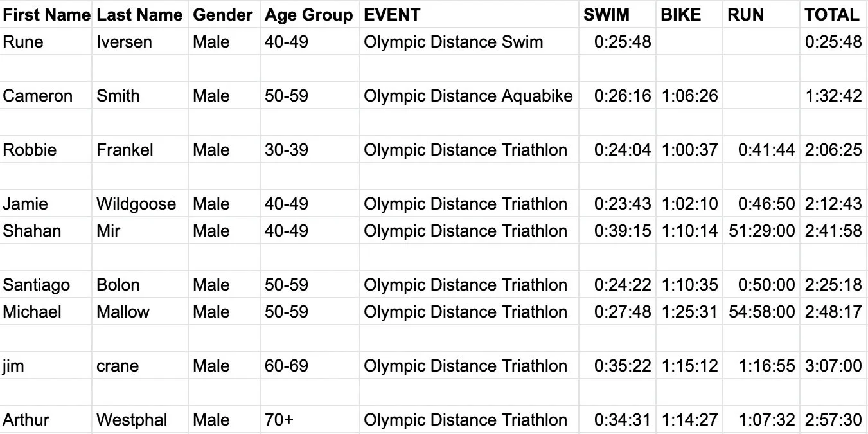This screenshot has height=434, width=868.
Task: Select Michael Mallow's run time 54:58:00
Action: (761, 312)
